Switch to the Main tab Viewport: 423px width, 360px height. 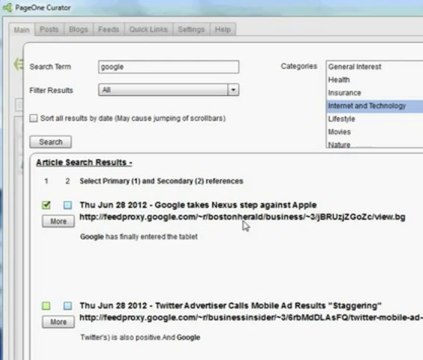[22, 30]
